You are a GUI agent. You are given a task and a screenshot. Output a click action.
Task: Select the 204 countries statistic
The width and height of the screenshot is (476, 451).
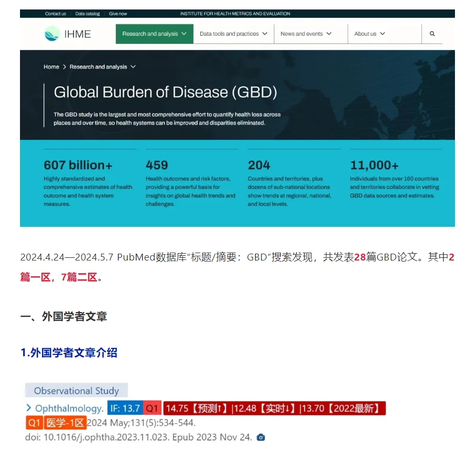tap(259, 165)
